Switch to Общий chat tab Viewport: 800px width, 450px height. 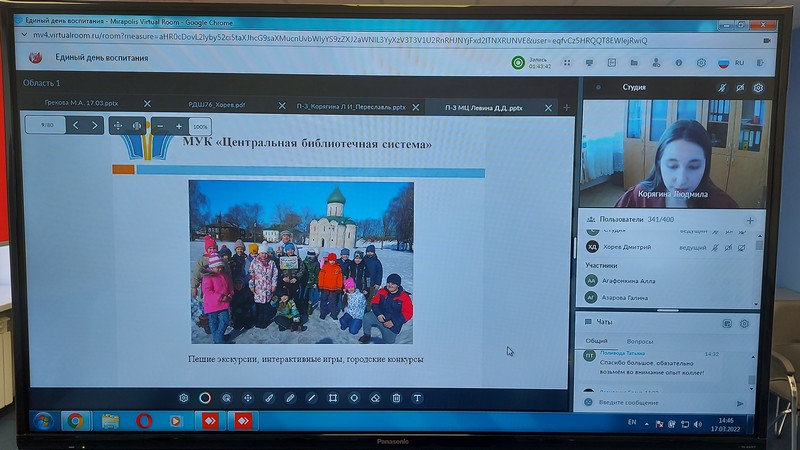coord(596,341)
